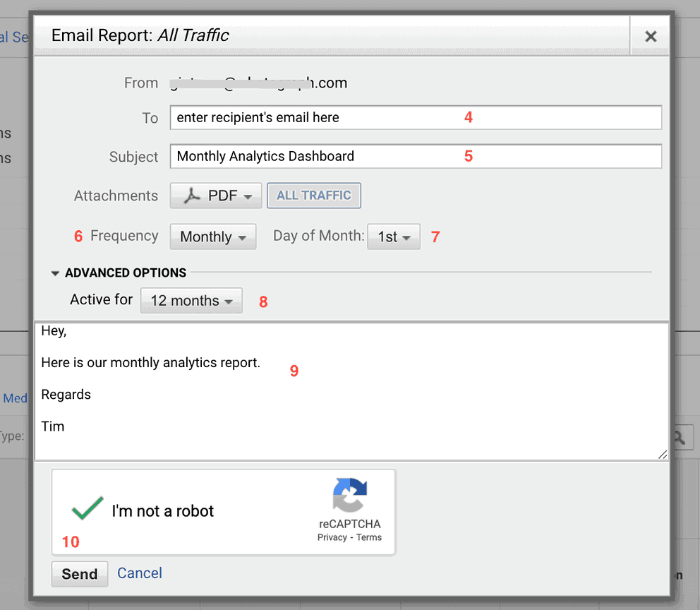Close the Email Report dialog
700x610 pixels.
coord(650,36)
